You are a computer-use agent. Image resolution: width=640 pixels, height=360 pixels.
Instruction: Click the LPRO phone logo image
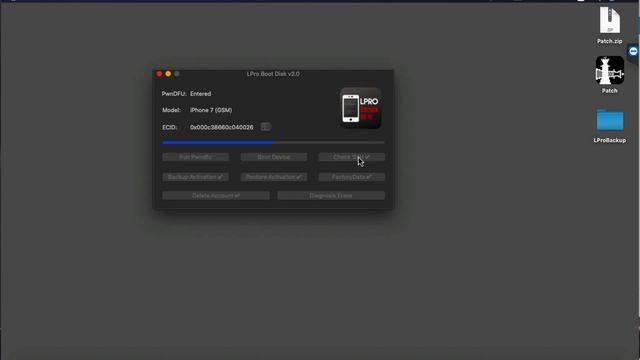point(361,108)
